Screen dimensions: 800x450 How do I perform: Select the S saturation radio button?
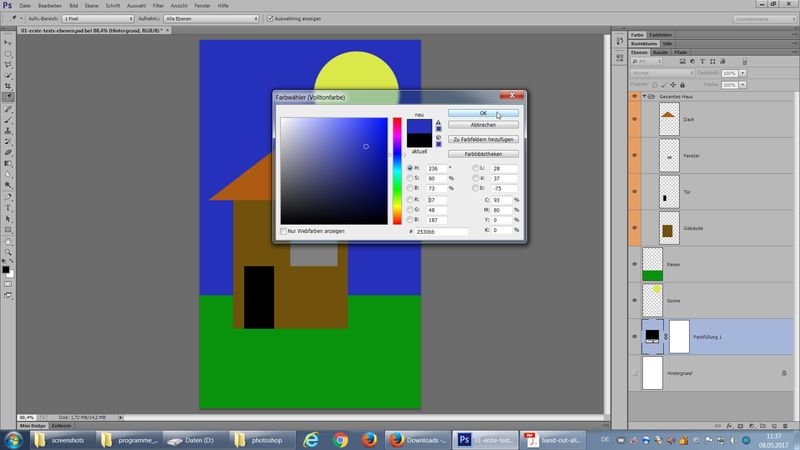tap(410, 178)
